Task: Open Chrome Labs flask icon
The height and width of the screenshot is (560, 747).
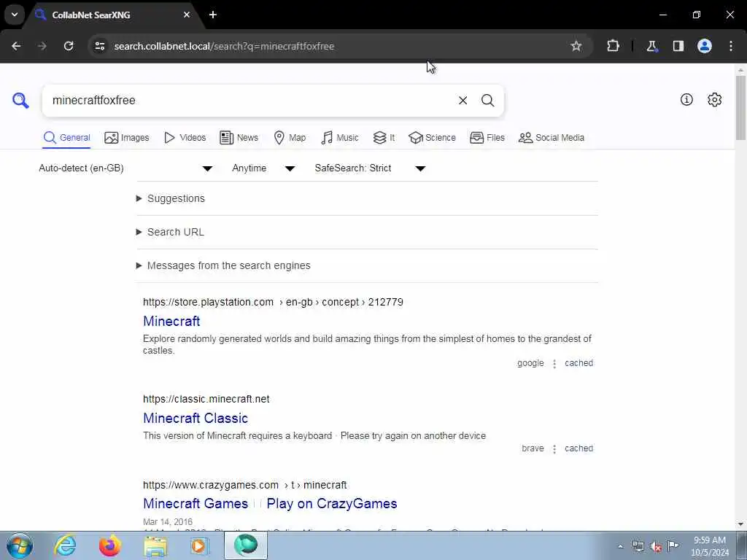Action: coord(651,46)
